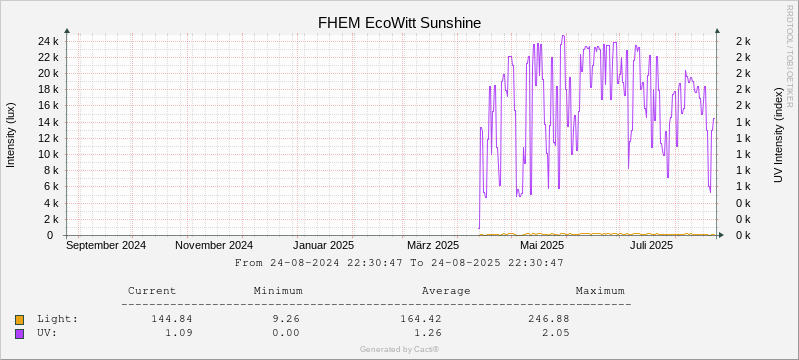Screen dimensions: 799x360
Task: Select the 'UV:' legend label
Action: click(47, 333)
